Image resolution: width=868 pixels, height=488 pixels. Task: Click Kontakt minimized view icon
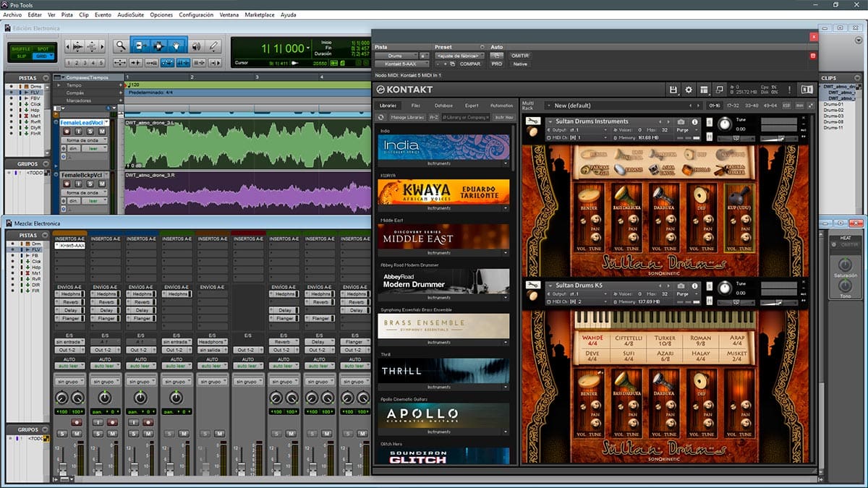[x=719, y=90]
